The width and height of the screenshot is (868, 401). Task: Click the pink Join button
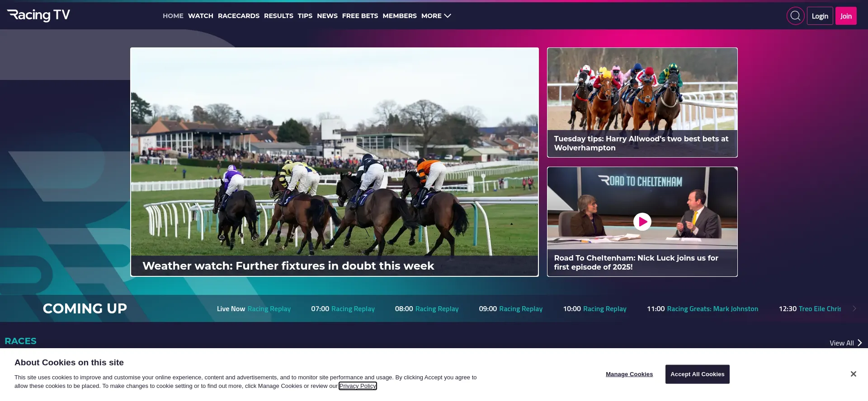(846, 16)
